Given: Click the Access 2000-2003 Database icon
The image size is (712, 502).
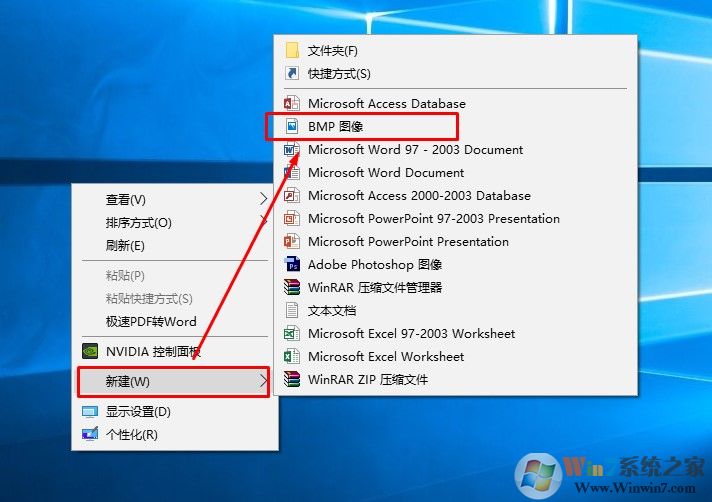Looking at the screenshot, I should point(292,196).
